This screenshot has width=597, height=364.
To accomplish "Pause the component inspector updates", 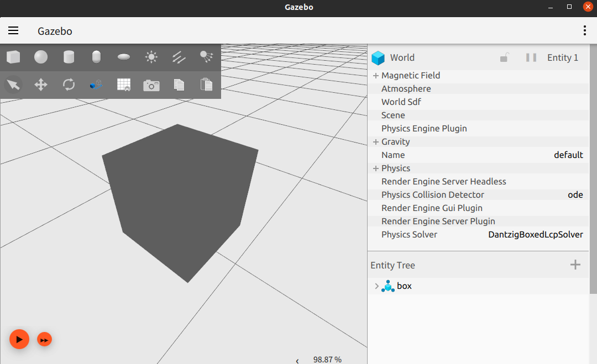I will (531, 57).
